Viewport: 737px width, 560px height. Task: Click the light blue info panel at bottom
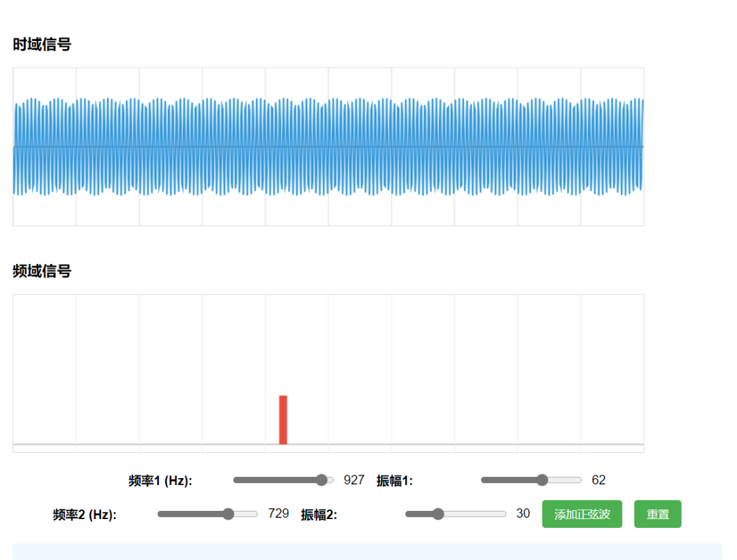367,551
